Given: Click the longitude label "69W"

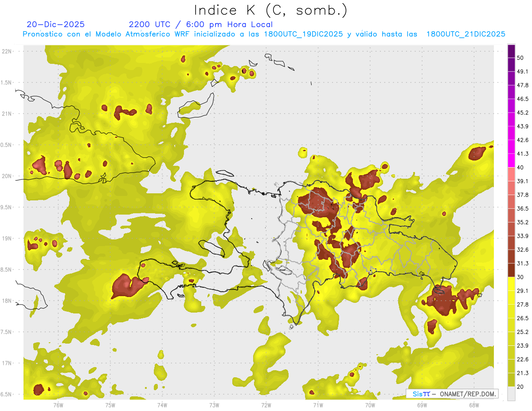Looking at the screenshot, I should [x=422, y=405].
